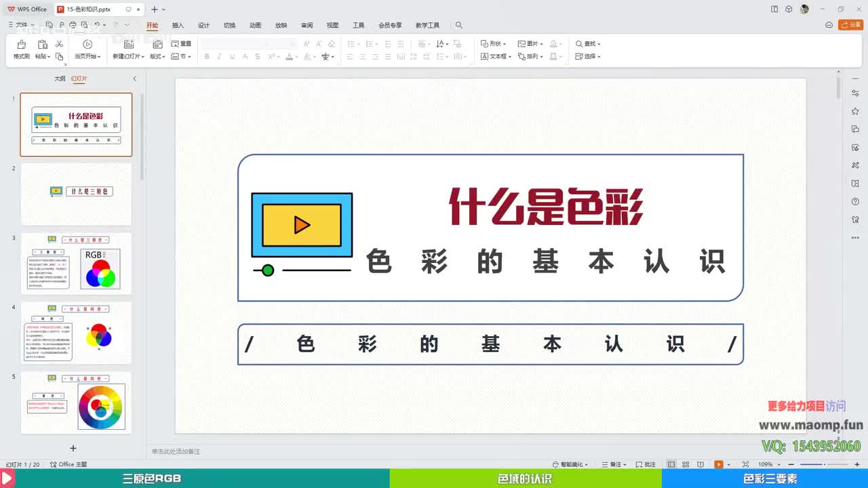
Task: Click the Format Painter (格式刷) tool
Action: [x=21, y=49]
